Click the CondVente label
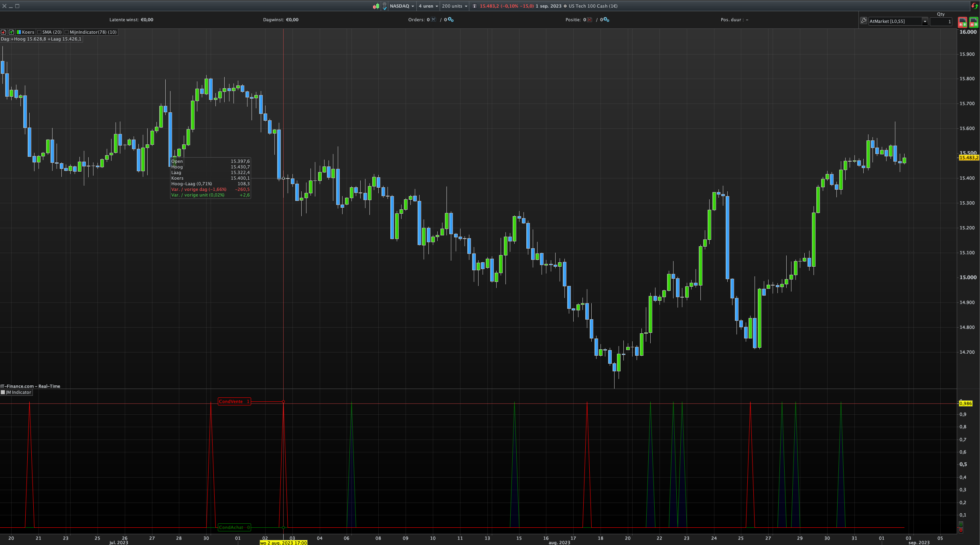Viewport: 980px width, 545px height. tap(234, 401)
